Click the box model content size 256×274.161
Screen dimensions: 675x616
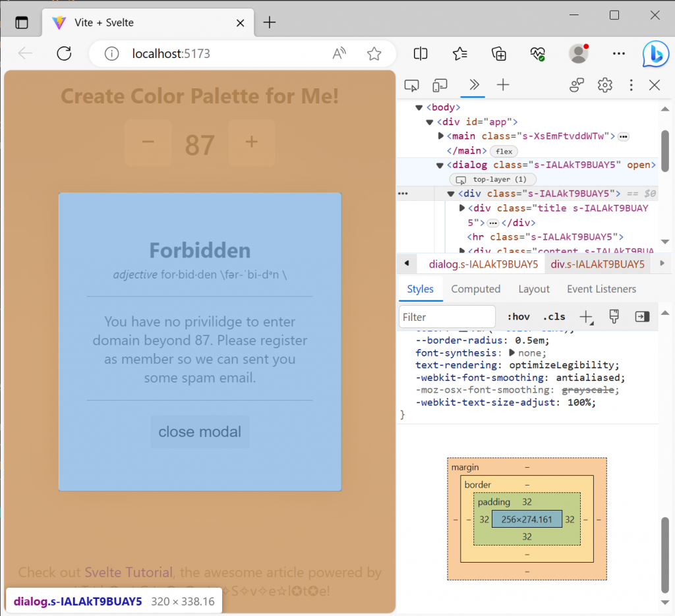click(527, 519)
